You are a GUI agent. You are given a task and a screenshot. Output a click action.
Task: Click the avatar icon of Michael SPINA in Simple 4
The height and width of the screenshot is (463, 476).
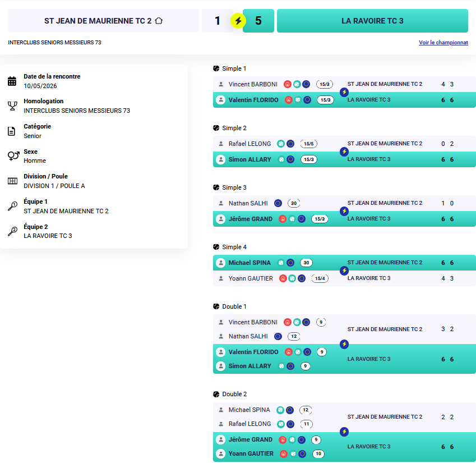[x=221, y=263]
